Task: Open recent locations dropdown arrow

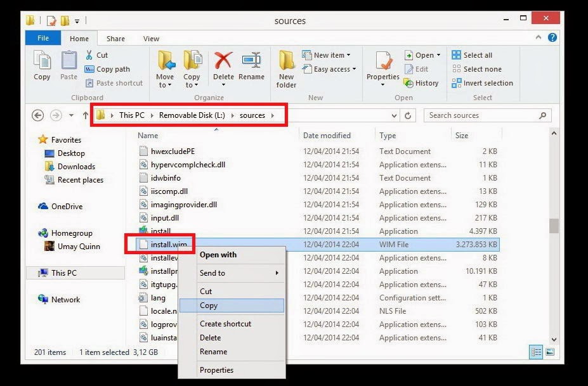Action: 71,115
